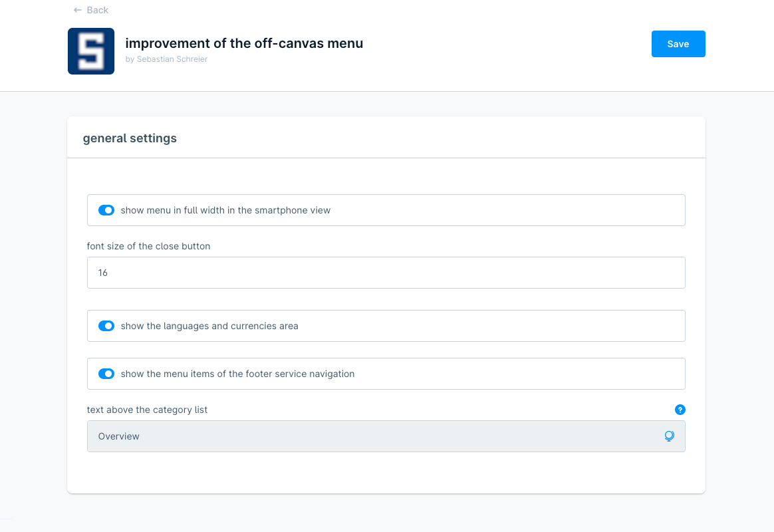The height and width of the screenshot is (532, 774).
Task: Click the 'font size of the close button' label
Action: pos(148,246)
